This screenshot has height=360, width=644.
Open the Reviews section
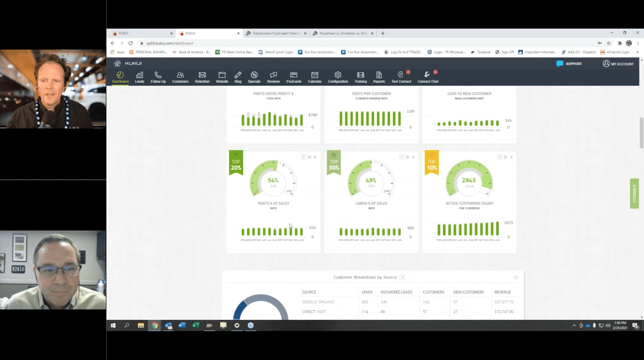click(x=273, y=77)
